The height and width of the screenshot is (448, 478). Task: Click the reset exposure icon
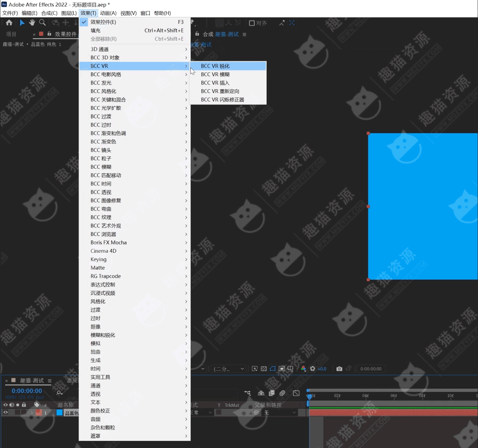(x=313, y=369)
